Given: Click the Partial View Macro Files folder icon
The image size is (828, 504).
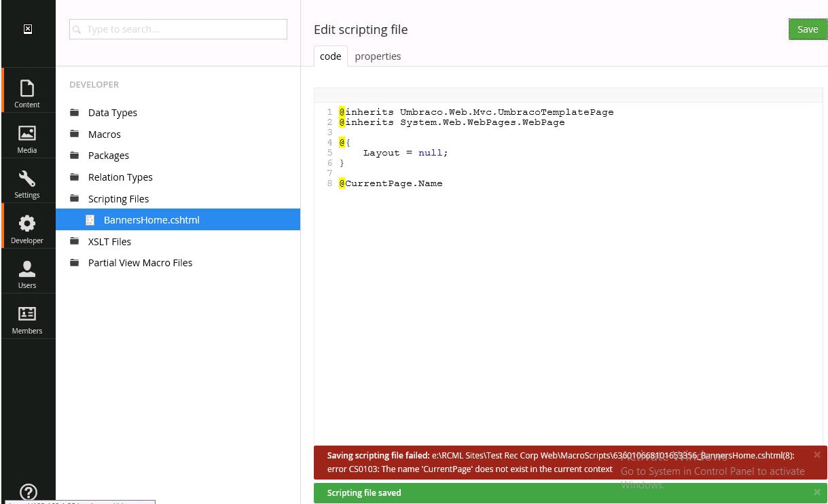Looking at the screenshot, I should pyautogui.click(x=75, y=263).
